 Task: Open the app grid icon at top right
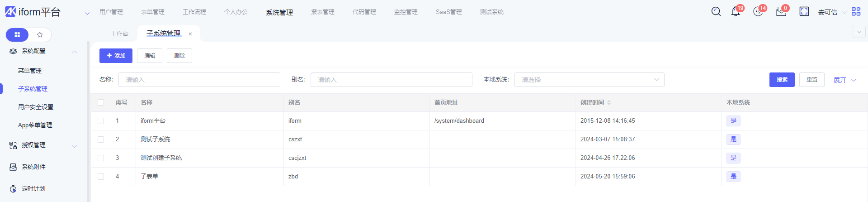pyautogui.click(x=856, y=12)
